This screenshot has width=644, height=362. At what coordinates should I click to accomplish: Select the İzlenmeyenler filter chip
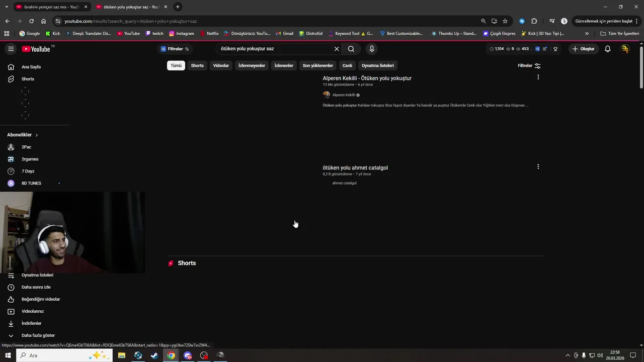252,65
